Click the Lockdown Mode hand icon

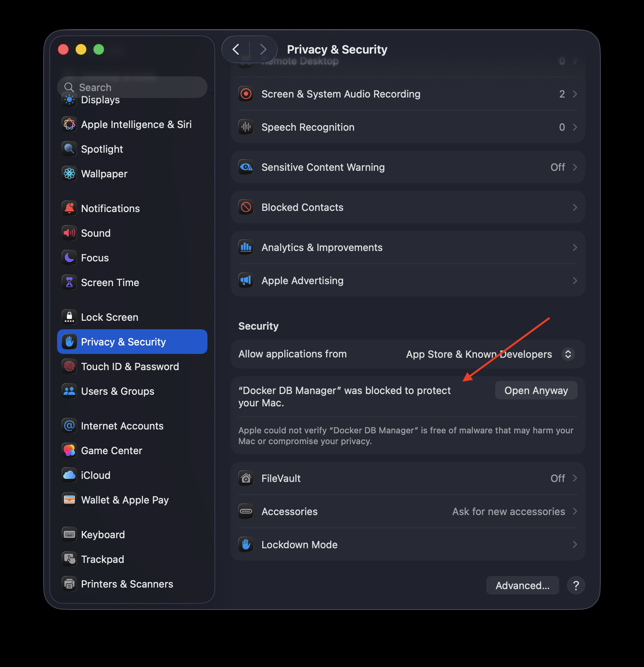click(246, 544)
